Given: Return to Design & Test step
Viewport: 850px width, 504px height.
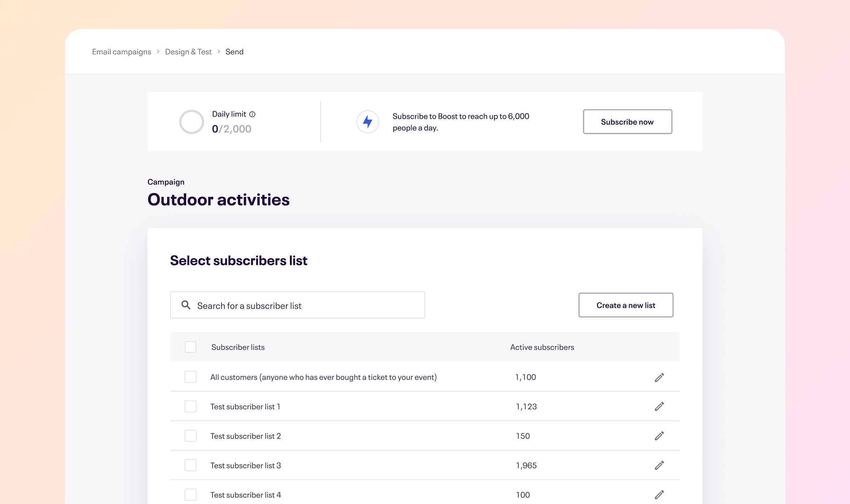Looking at the screenshot, I should click(x=188, y=52).
